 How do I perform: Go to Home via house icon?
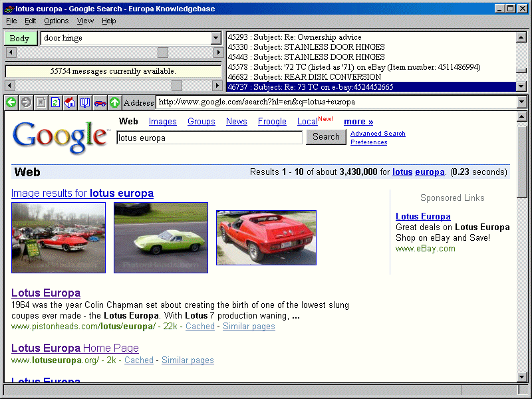point(70,102)
